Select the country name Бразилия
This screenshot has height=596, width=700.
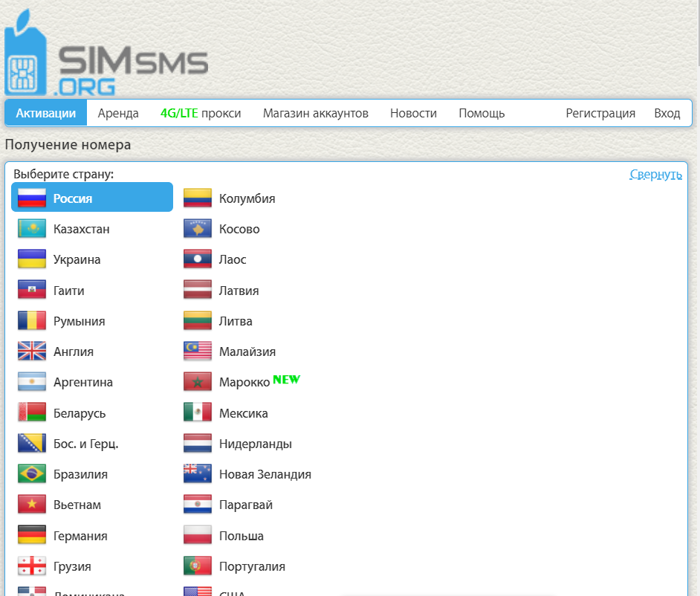click(80, 475)
